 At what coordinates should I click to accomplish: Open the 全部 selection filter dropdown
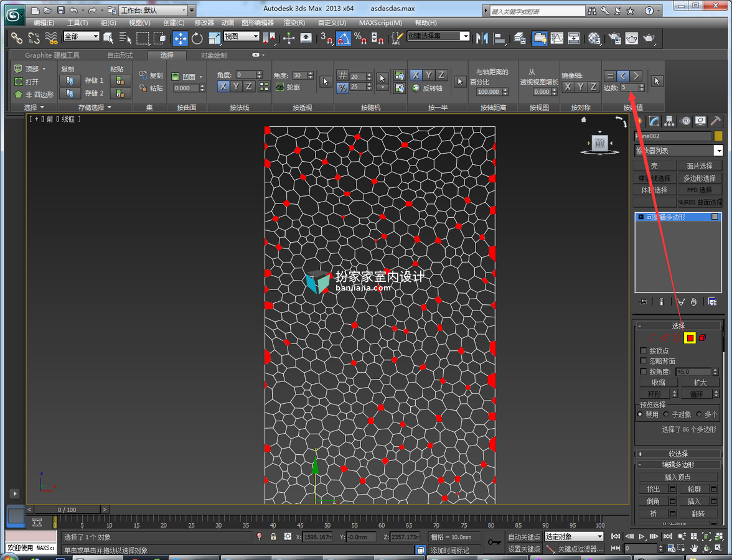(x=81, y=36)
